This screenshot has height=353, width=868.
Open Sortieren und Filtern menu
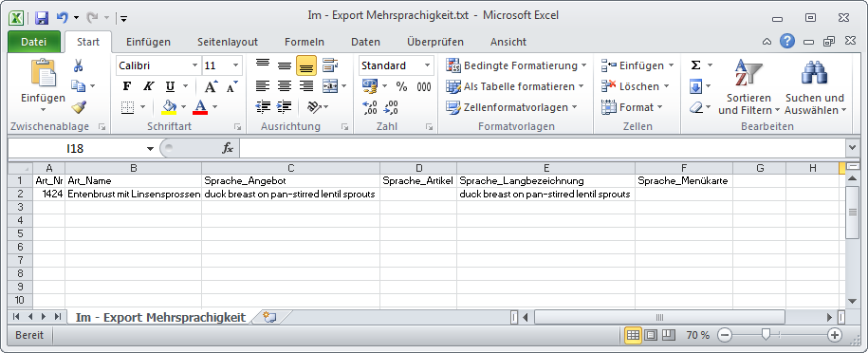point(749,86)
